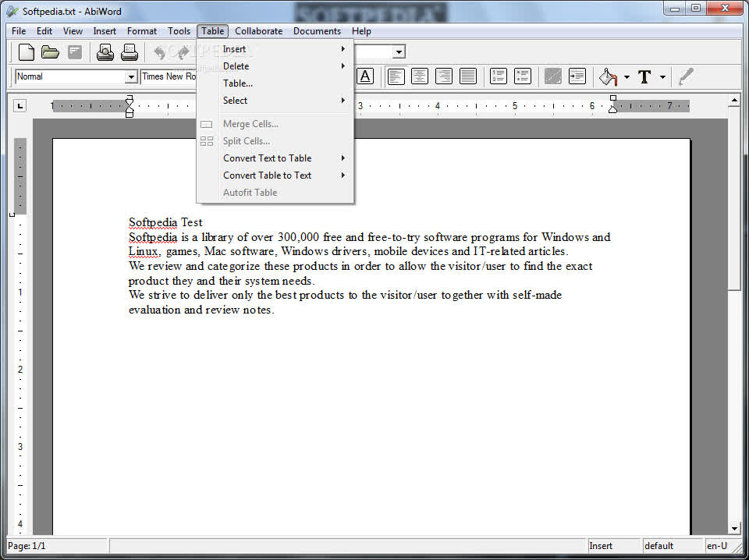The width and height of the screenshot is (749, 560).
Task: Open the Normal style dropdown
Action: [131, 77]
